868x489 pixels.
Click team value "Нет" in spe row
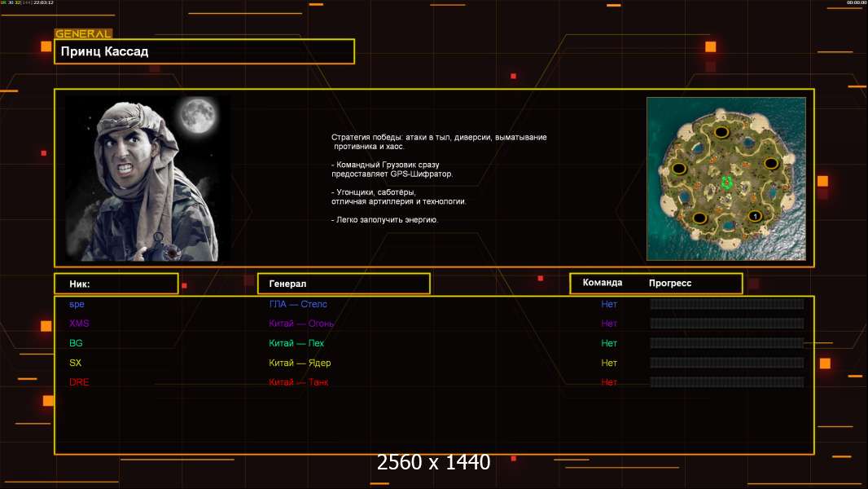(609, 304)
